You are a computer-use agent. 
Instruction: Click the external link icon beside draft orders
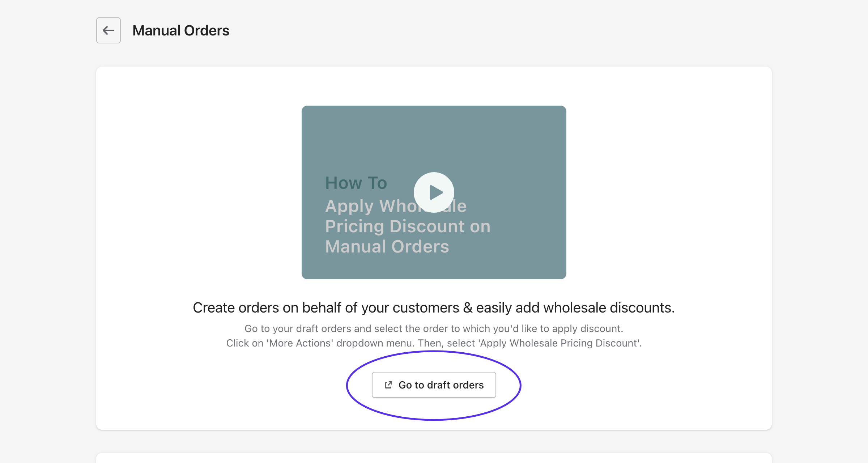pyautogui.click(x=388, y=385)
